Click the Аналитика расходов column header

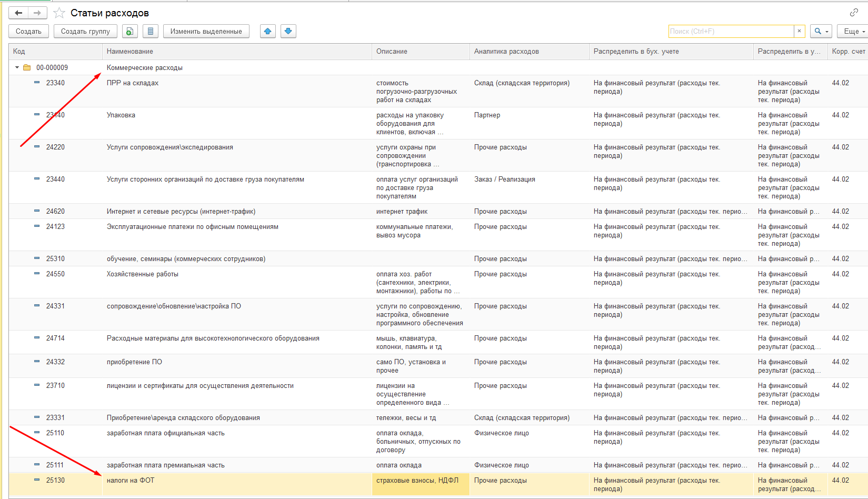coord(529,52)
